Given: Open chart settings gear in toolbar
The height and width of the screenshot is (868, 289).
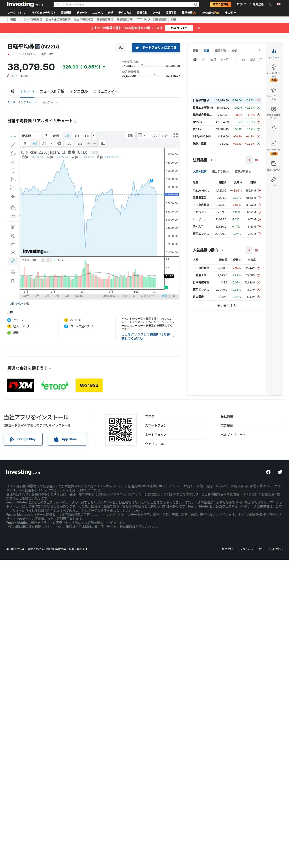Looking at the screenshot, I should coord(59,143).
